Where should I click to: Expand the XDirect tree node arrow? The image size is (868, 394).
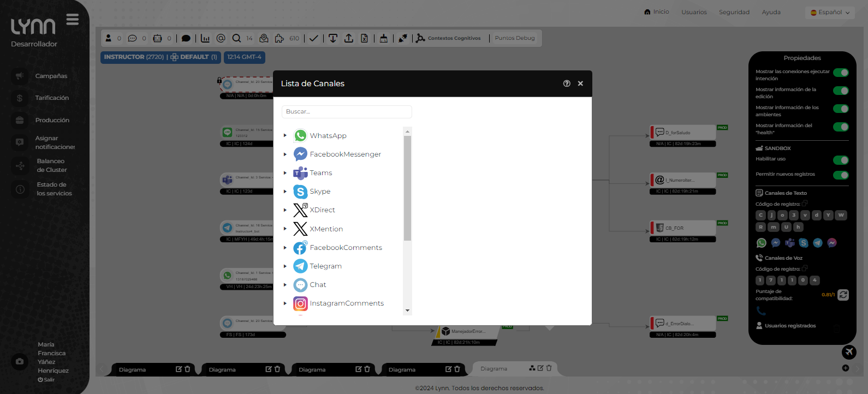(285, 210)
